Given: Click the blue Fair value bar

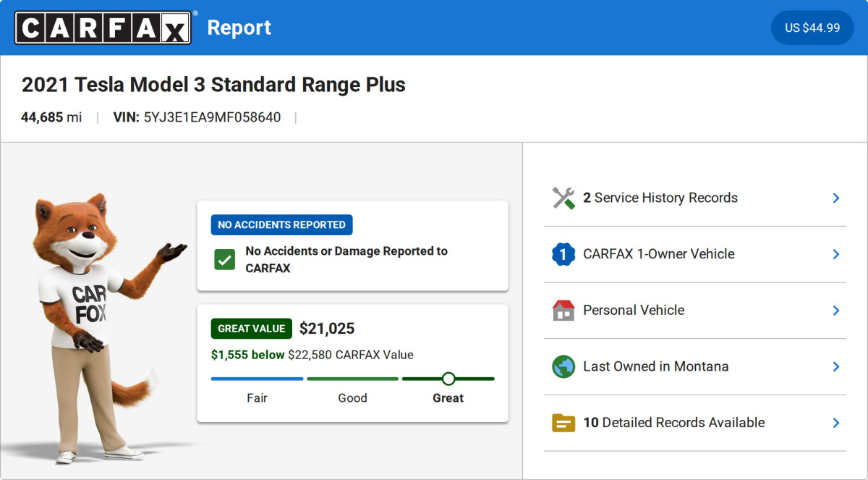Looking at the screenshot, I should tap(257, 379).
